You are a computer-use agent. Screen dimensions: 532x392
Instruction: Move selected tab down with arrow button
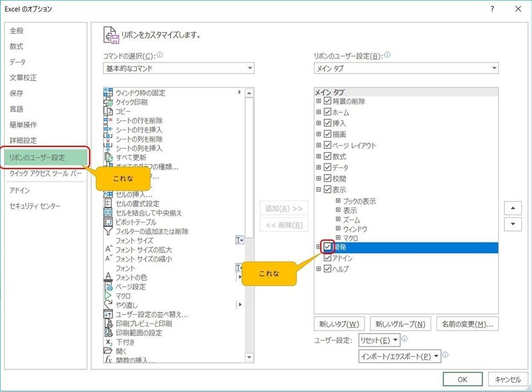513,224
